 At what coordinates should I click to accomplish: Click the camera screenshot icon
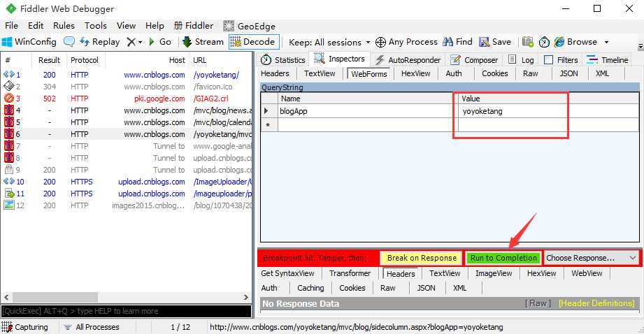pyautogui.click(x=528, y=41)
